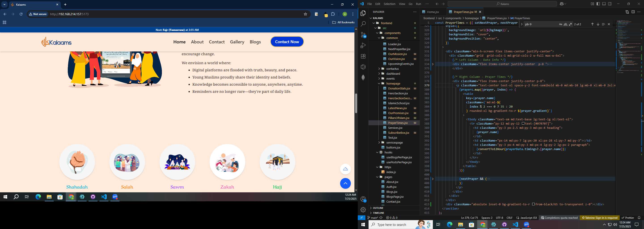Viewport: 644px width, 229px height.
Task: Open the Explorer view in VS Code
Action: [363, 13]
